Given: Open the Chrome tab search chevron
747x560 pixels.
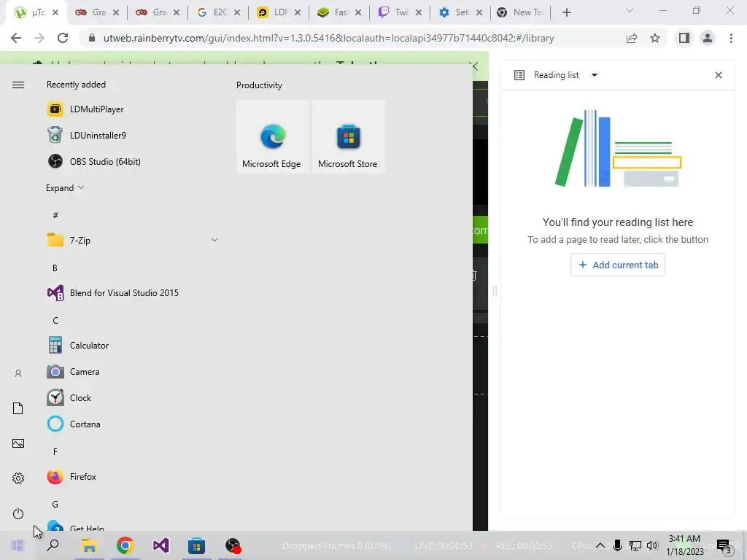Looking at the screenshot, I should (x=630, y=10).
